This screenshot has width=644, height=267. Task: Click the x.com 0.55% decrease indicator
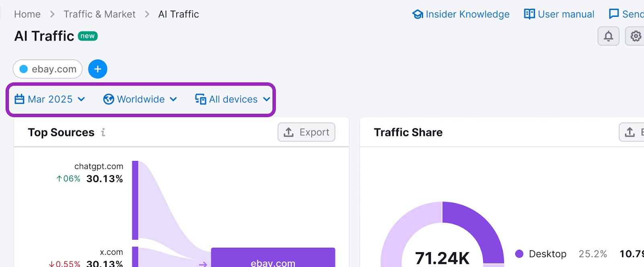[64, 264]
